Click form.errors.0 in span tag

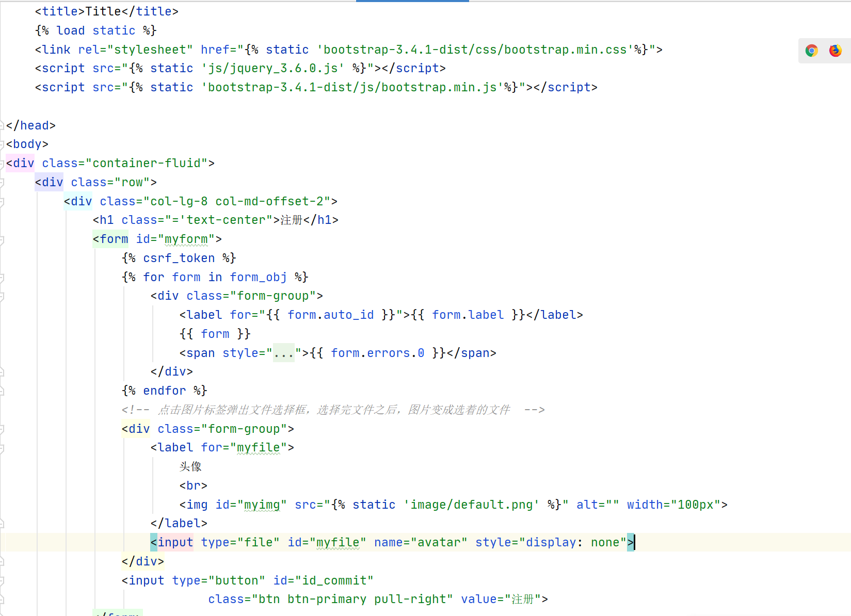click(378, 353)
